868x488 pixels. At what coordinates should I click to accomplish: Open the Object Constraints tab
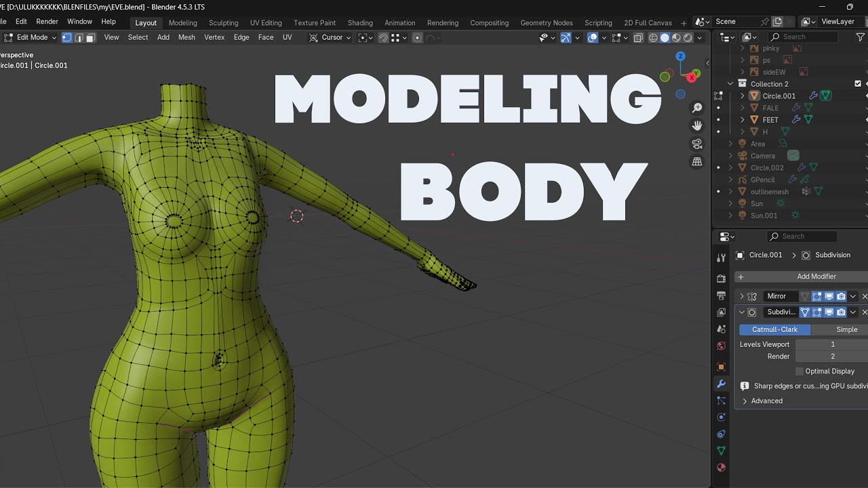721,434
